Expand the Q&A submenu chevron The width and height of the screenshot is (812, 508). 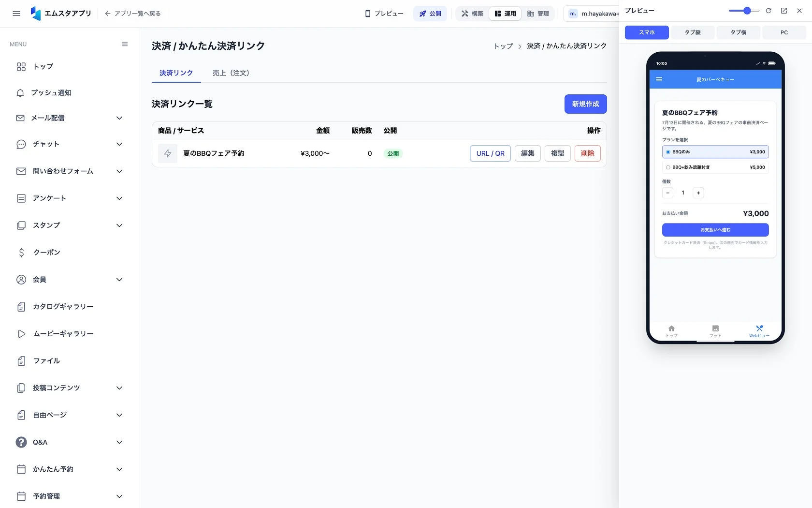[x=119, y=442]
